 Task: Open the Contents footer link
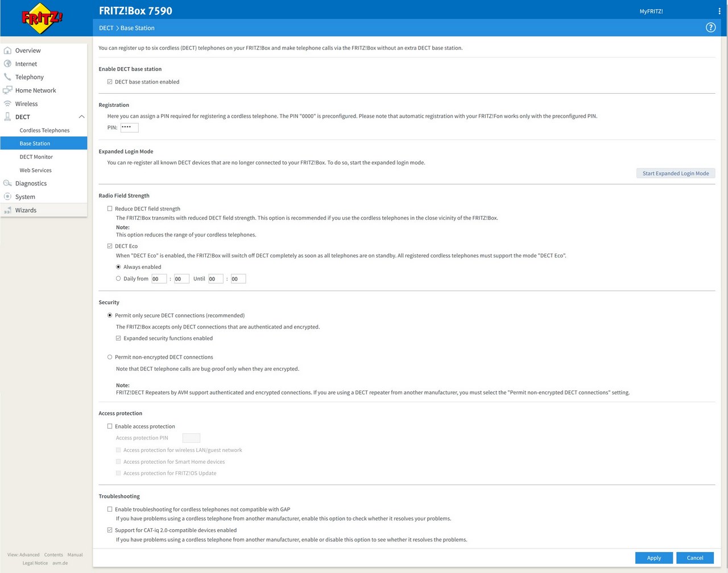[53, 555]
